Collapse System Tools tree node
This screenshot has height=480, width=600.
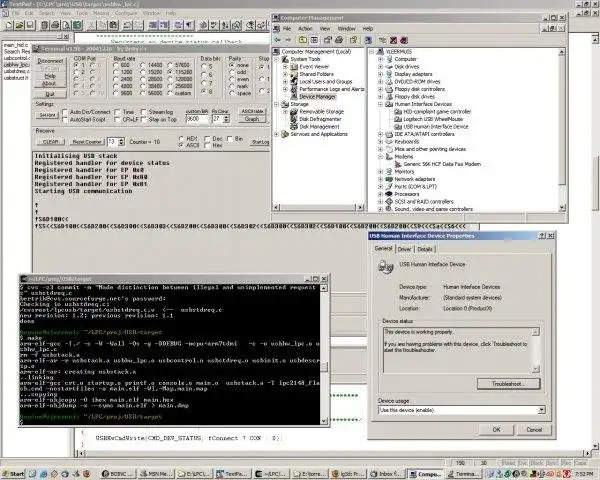pos(276,59)
